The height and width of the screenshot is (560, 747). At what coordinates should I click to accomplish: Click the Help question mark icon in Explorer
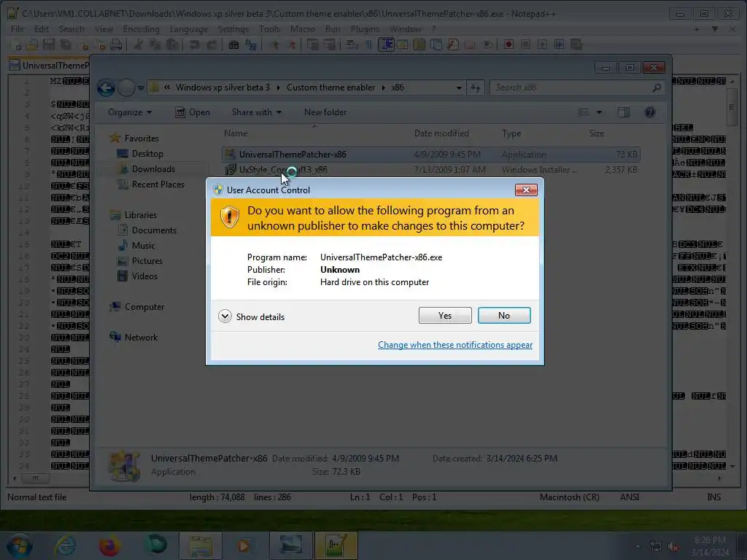tap(650, 112)
